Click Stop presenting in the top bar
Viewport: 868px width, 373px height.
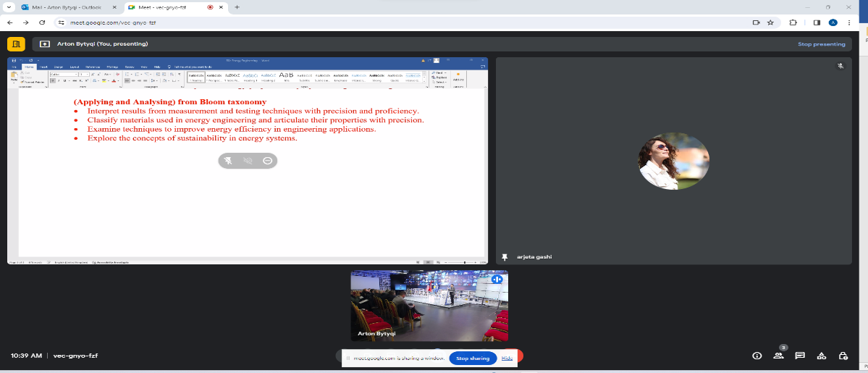pyautogui.click(x=821, y=44)
